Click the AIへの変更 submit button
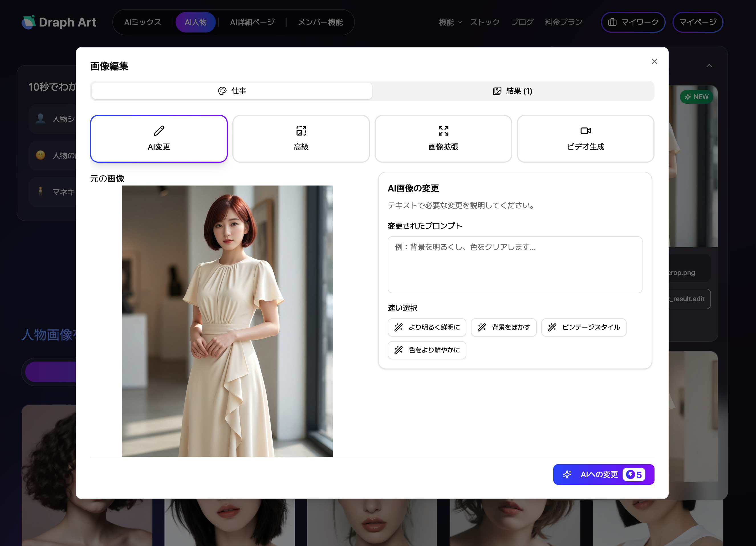Viewport: 756px width, 546px height. point(604,474)
